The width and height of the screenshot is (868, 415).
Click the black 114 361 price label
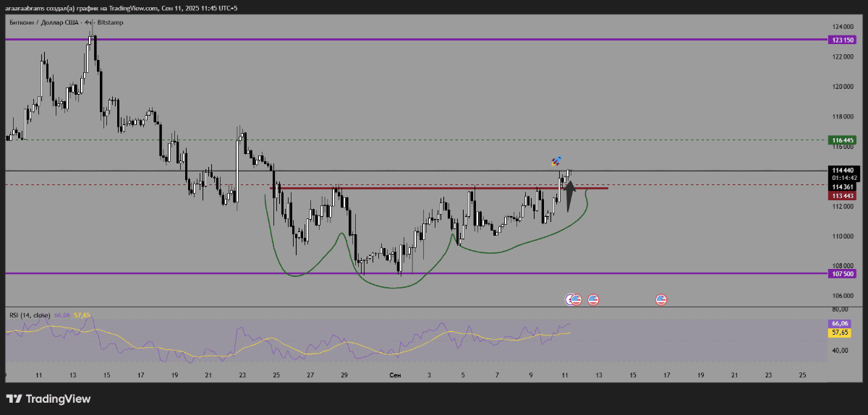[841, 187]
